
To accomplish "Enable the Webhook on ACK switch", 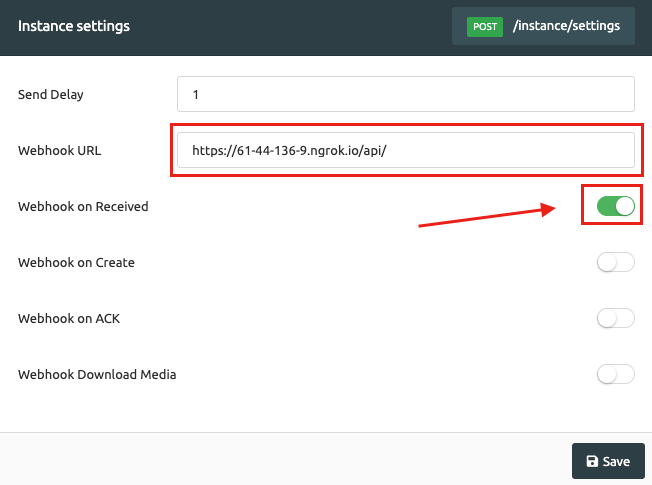I will [x=616, y=319].
